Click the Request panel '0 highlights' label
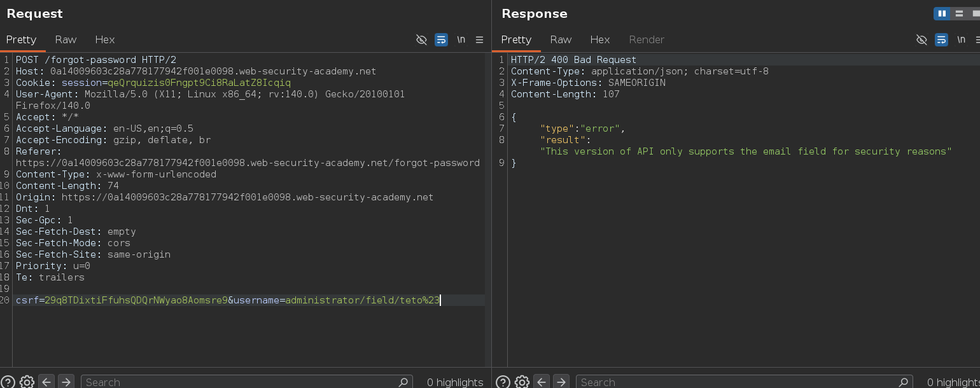Image resolution: width=980 pixels, height=388 pixels. (455, 382)
